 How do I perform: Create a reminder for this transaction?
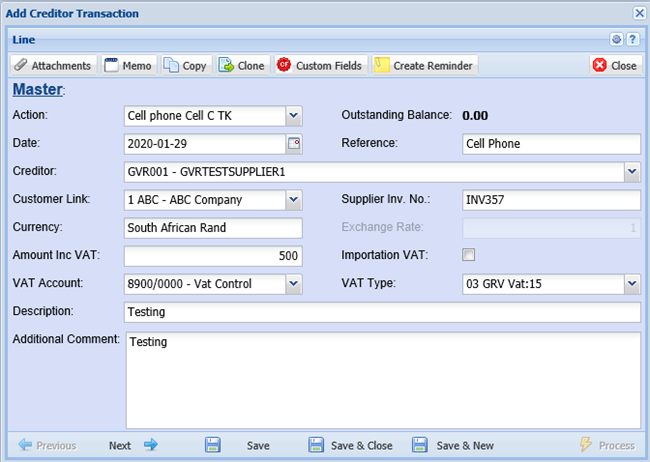point(424,65)
